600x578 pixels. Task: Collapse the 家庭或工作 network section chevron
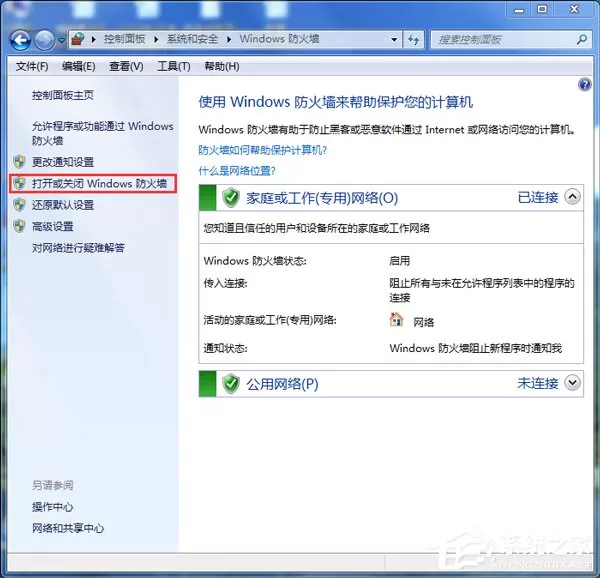(x=572, y=197)
